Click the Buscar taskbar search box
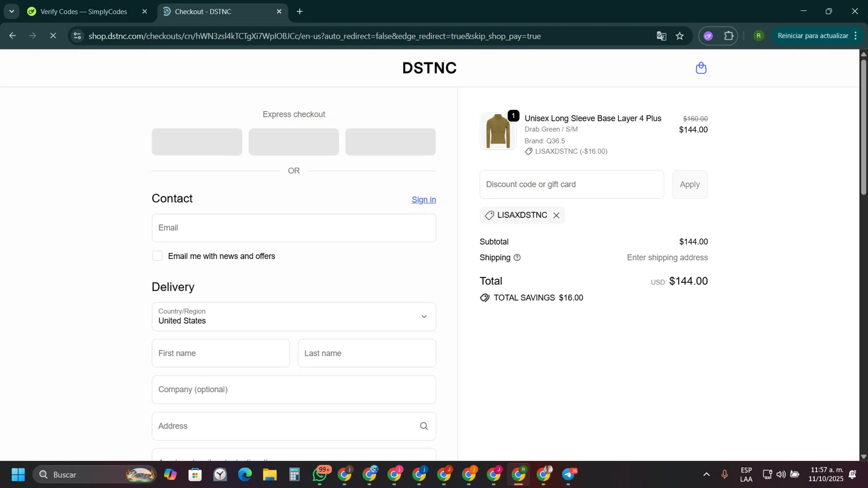Image resolution: width=868 pixels, height=488 pixels. tap(94, 475)
